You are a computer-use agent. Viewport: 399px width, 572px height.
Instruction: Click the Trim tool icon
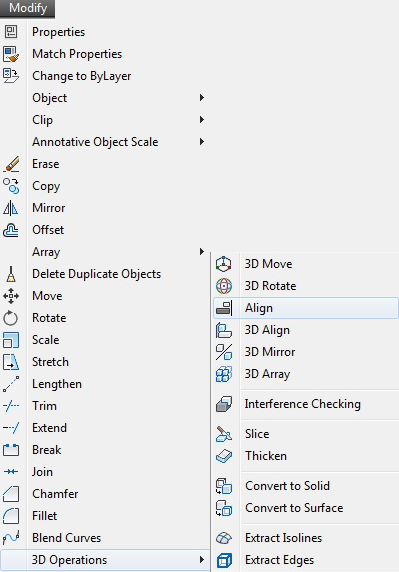click(x=11, y=406)
